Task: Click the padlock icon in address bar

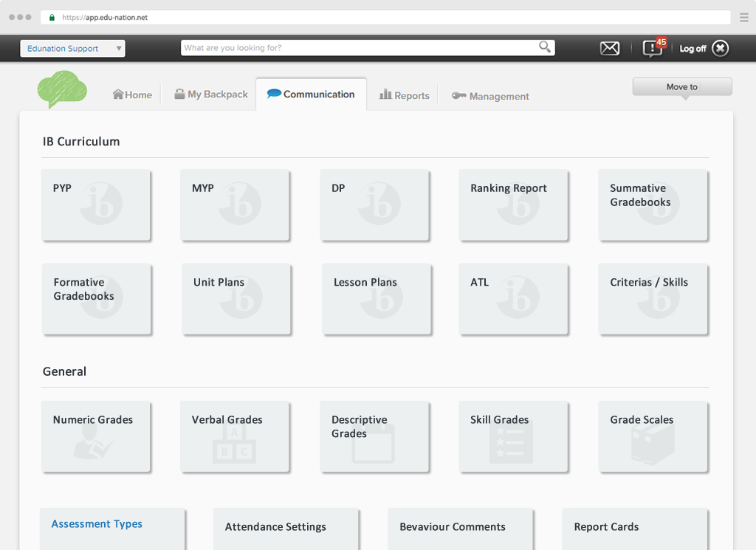Action: [x=52, y=18]
